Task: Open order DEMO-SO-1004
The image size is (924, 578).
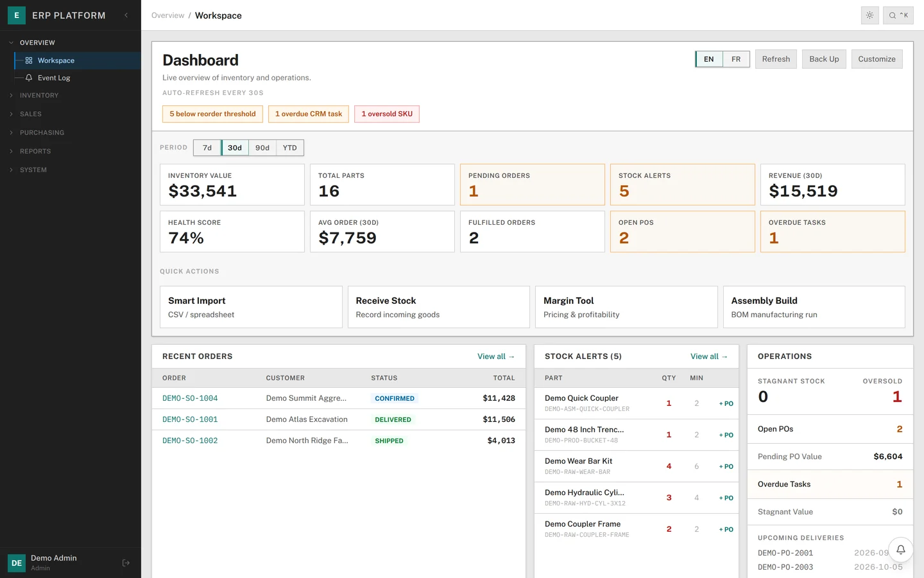Action: (x=190, y=398)
